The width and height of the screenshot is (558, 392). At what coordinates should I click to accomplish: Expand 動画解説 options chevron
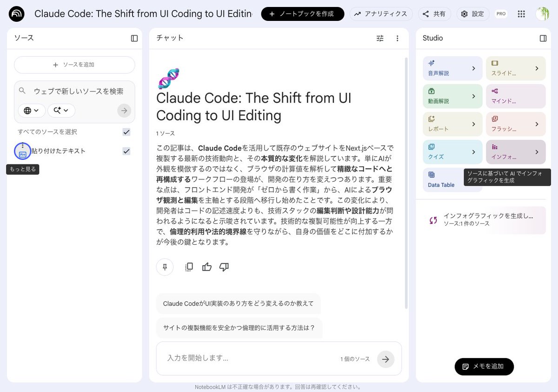[474, 96]
